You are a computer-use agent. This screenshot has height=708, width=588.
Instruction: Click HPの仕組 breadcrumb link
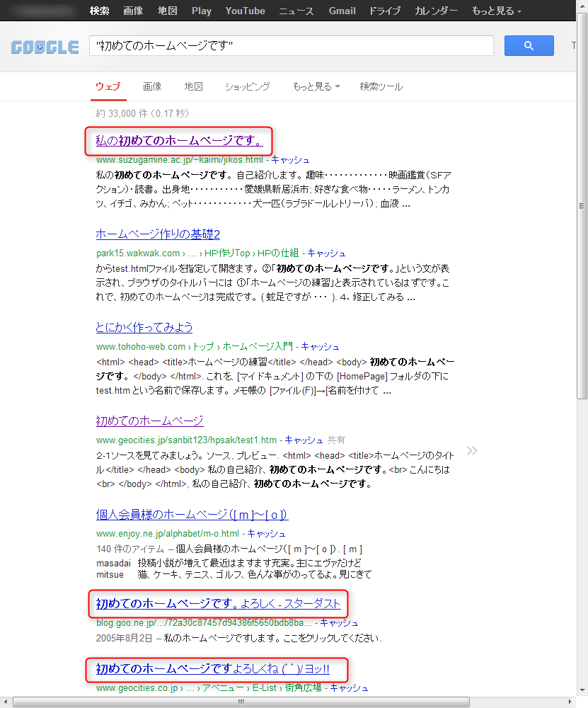pyautogui.click(x=278, y=253)
